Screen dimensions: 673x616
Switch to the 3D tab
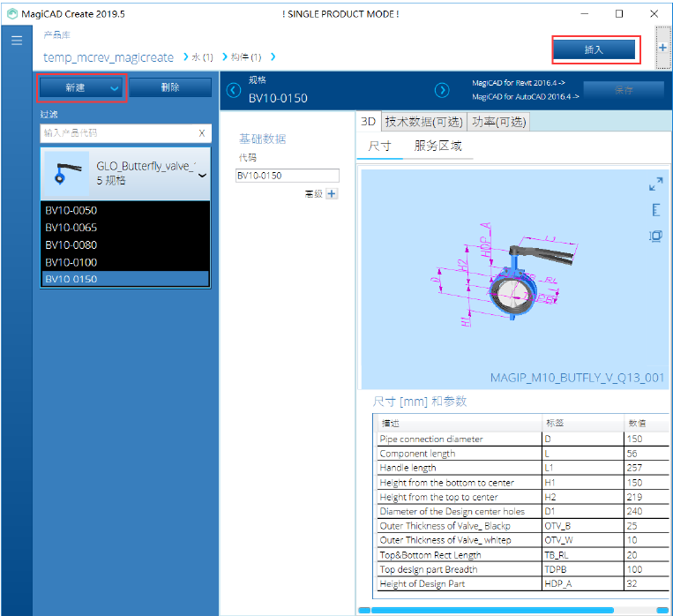tap(369, 122)
